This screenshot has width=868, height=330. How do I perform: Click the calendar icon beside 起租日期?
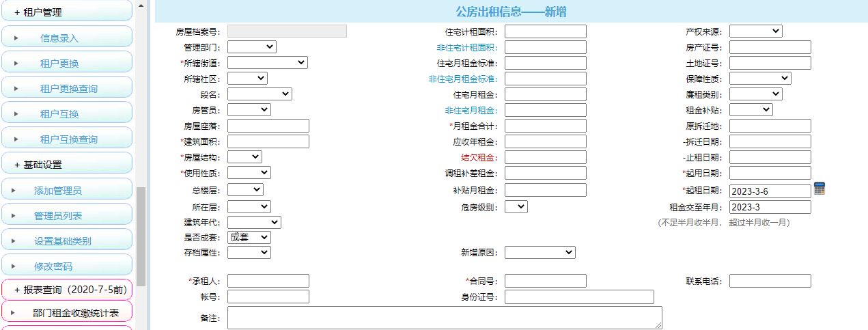click(820, 189)
